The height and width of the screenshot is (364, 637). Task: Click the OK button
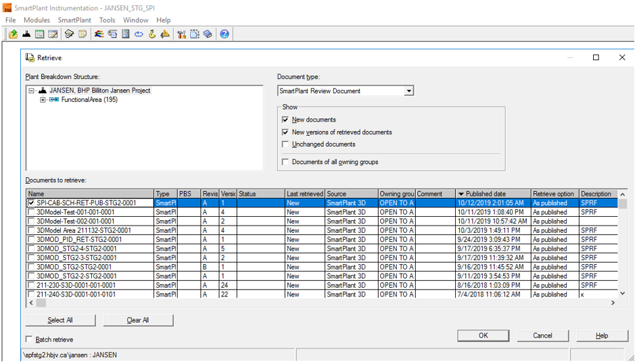click(x=483, y=336)
